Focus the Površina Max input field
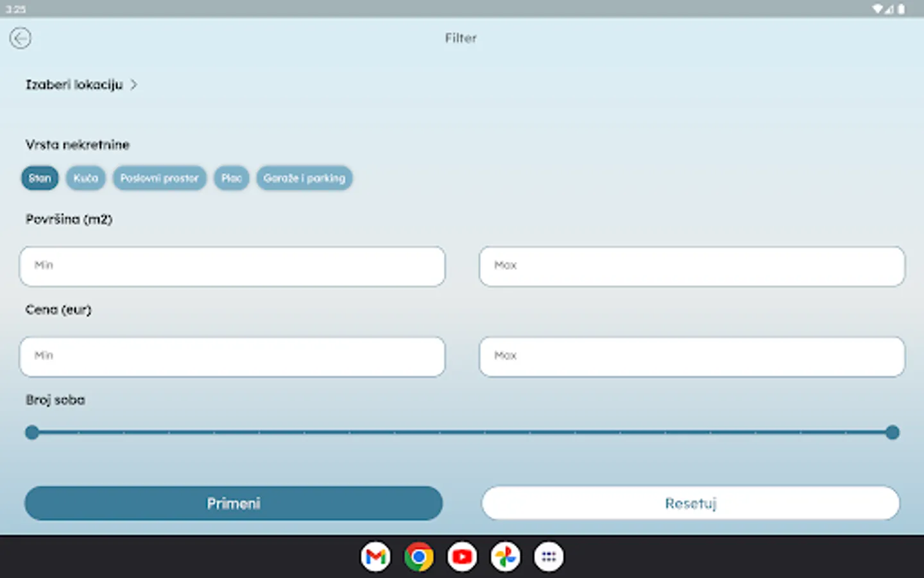 (x=692, y=266)
